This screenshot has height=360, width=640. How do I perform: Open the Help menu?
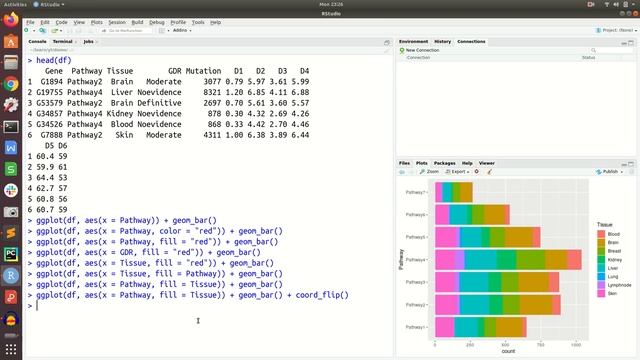point(216,22)
